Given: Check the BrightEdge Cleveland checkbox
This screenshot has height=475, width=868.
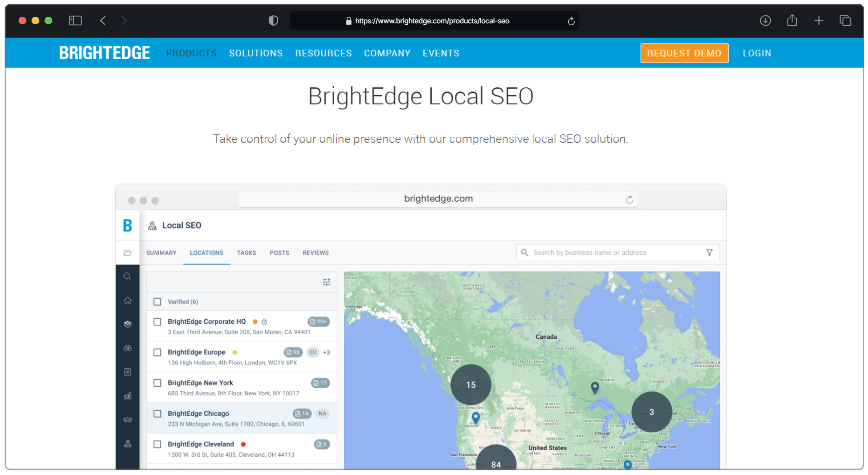Looking at the screenshot, I should 158,444.
